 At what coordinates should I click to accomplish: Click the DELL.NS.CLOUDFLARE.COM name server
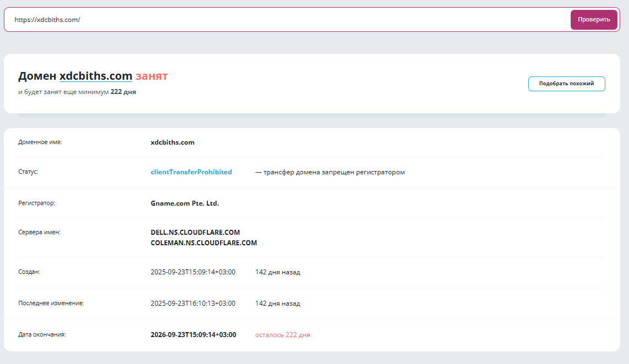pos(195,232)
